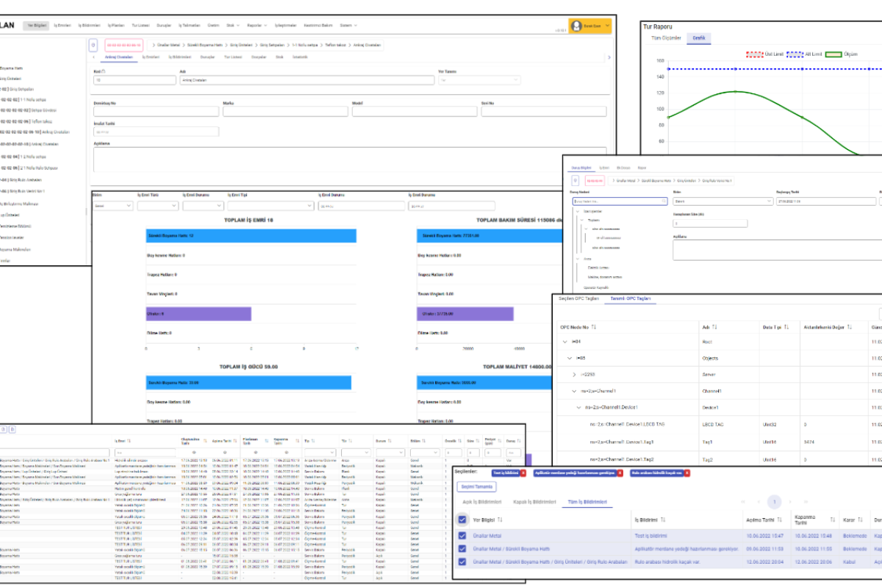Click the sort icon beside OPC Node No
The height and width of the screenshot is (588, 882).
pos(594,326)
